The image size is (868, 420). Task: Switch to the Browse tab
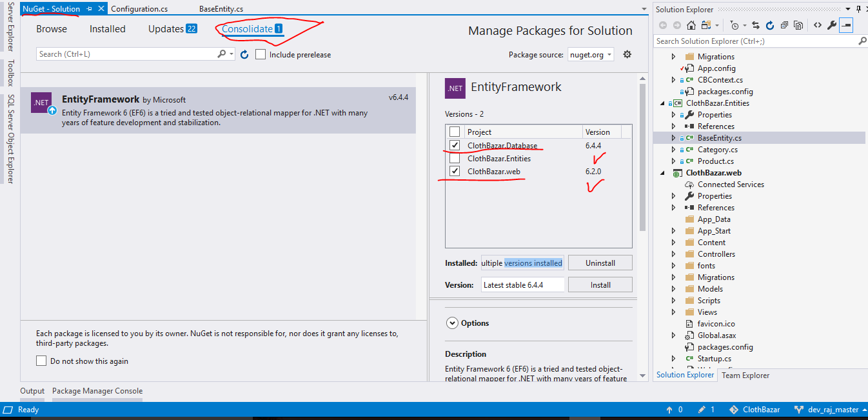click(52, 29)
